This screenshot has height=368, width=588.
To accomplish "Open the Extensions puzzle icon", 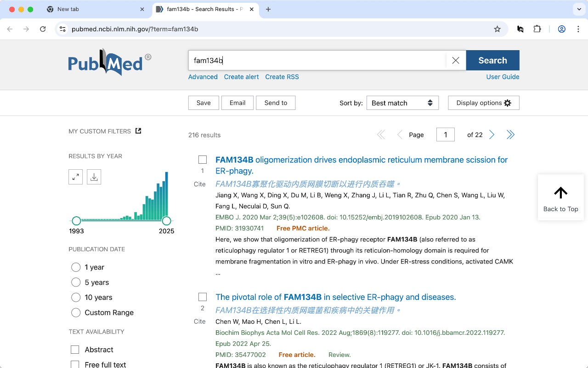I will [537, 29].
